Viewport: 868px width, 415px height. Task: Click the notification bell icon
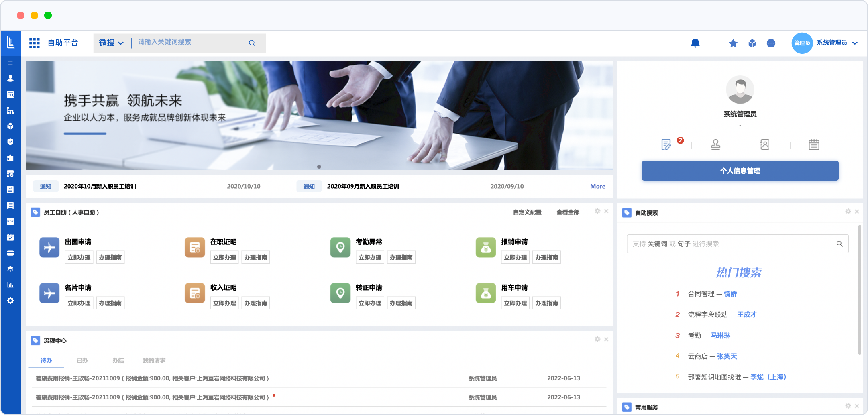(695, 43)
